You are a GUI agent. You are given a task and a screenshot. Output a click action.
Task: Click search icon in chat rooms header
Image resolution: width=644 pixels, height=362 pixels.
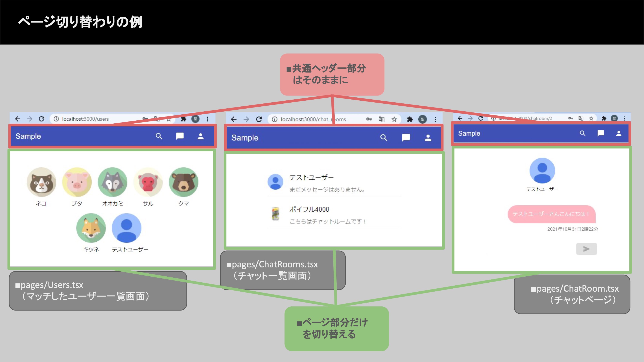pos(384,138)
